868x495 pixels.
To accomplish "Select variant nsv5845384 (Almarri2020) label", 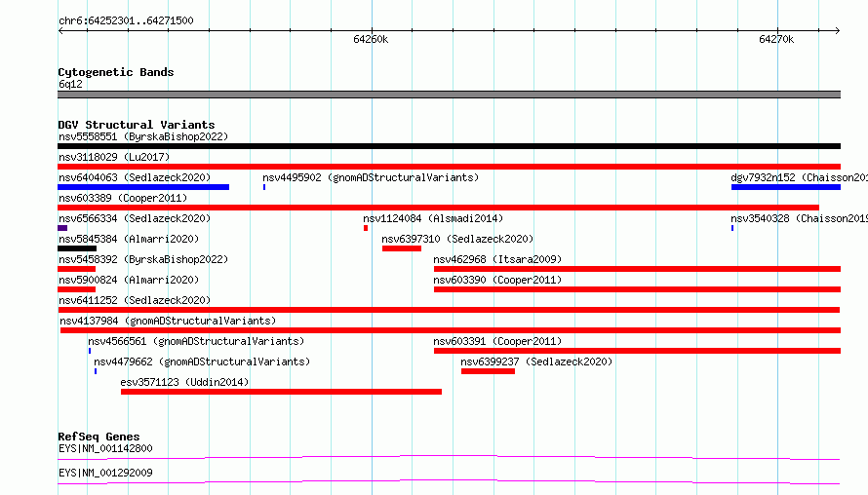I will point(129,239).
